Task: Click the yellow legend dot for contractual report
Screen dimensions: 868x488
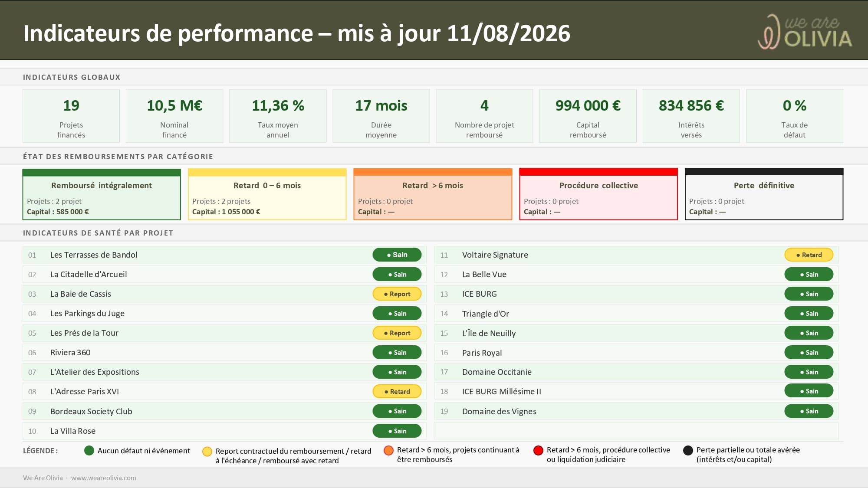Action: pos(207,452)
